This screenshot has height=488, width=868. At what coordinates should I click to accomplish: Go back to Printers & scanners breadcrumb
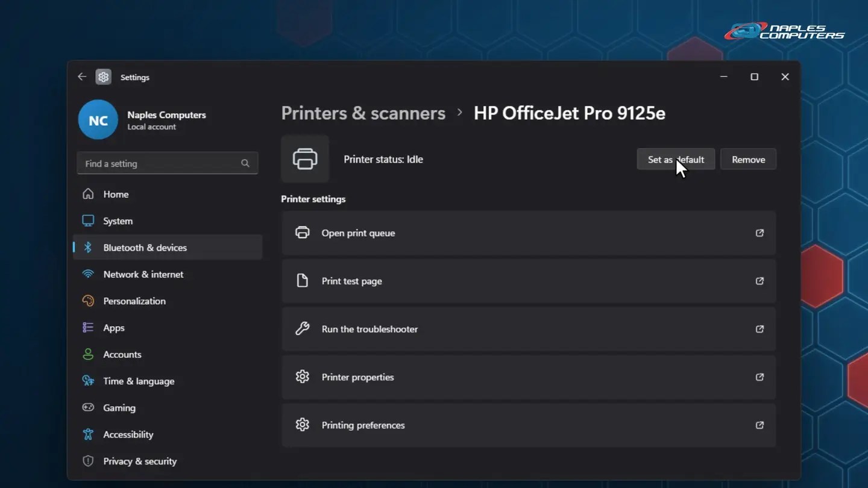[x=363, y=113]
